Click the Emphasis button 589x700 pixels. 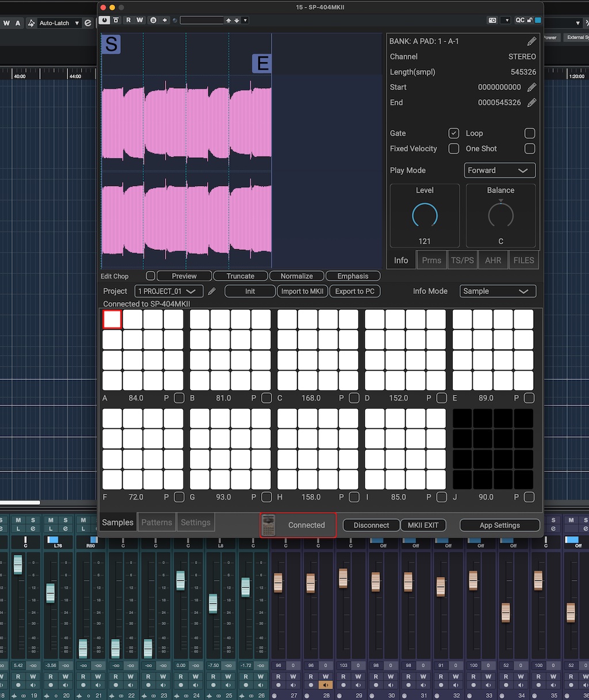353,276
